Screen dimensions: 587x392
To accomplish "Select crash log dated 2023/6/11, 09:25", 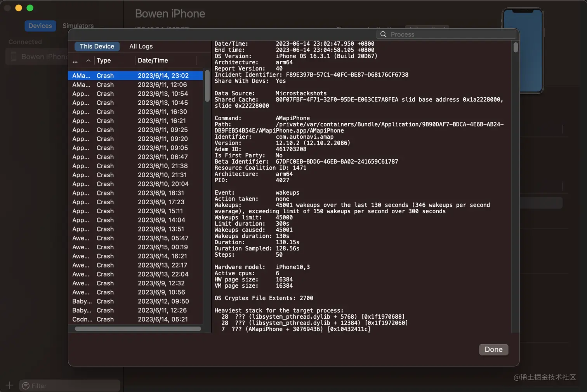I will tap(135, 130).
